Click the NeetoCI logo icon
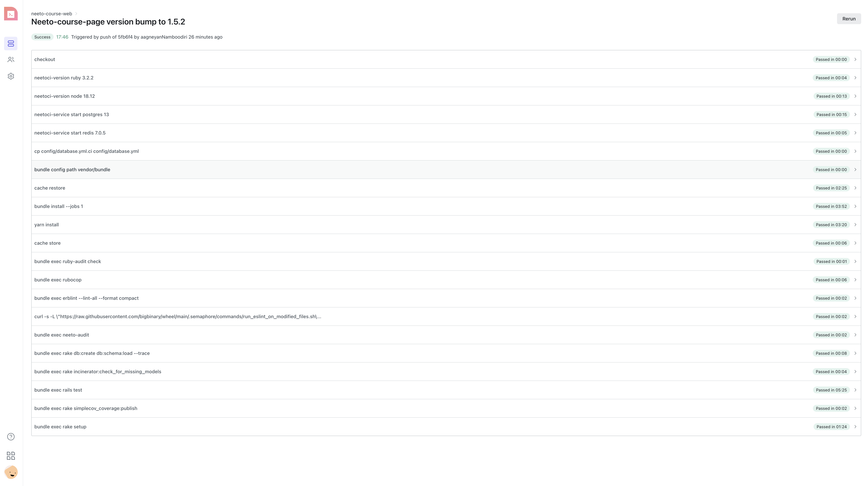 point(11,14)
